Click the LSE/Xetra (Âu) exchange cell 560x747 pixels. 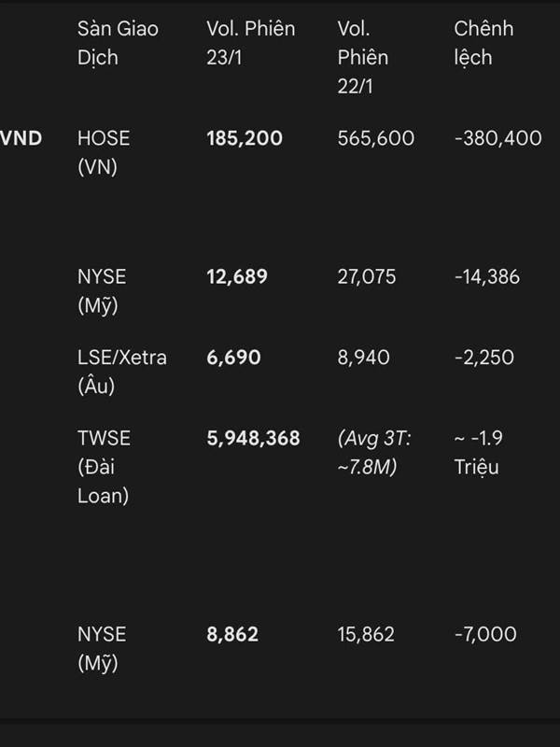coord(122,372)
